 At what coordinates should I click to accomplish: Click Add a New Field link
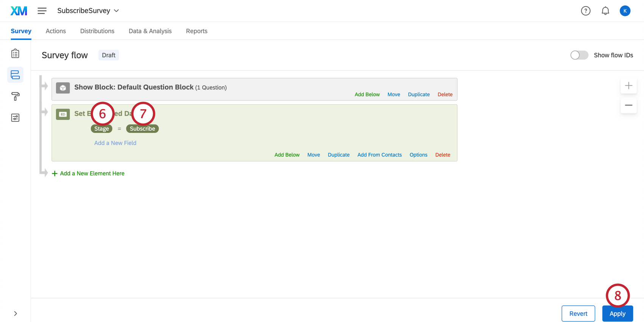[x=115, y=143]
